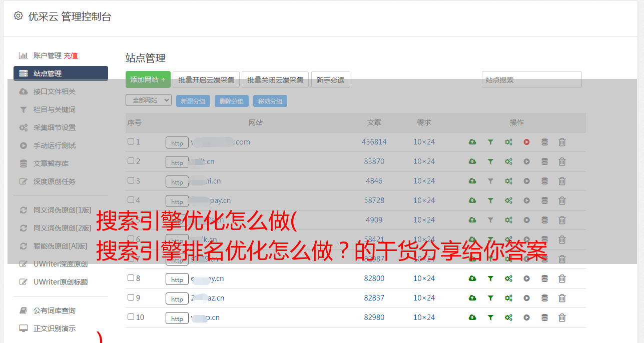Click the trash icon in row 10
The height and width of the screenshot is (343, 644).
[562, 317]
